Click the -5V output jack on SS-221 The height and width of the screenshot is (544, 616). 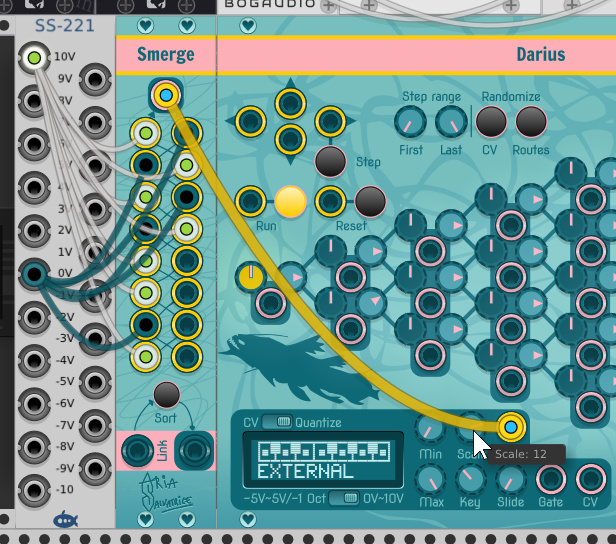pyautogui.click(x=95, y=382)
